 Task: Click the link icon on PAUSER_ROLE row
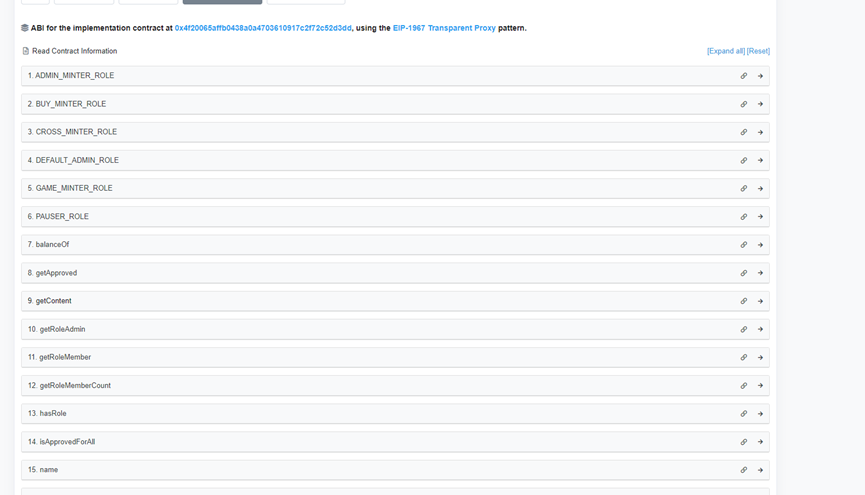[743, 216]
